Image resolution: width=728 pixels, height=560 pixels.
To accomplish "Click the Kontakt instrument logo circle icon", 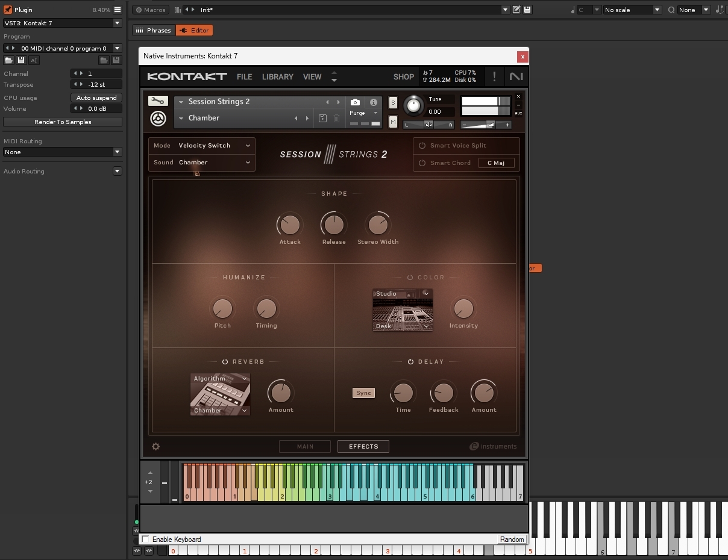I will (158, 119).
